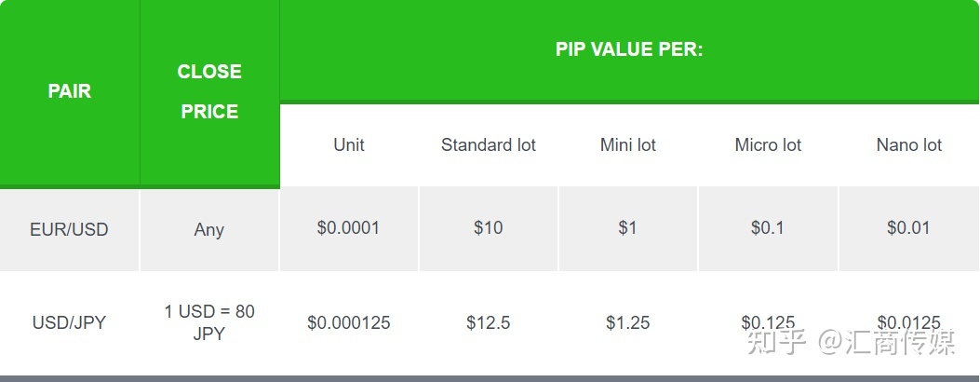Screen dimensions: 980x382
Task: Click the PAIR column header
Action: [70, 91]
